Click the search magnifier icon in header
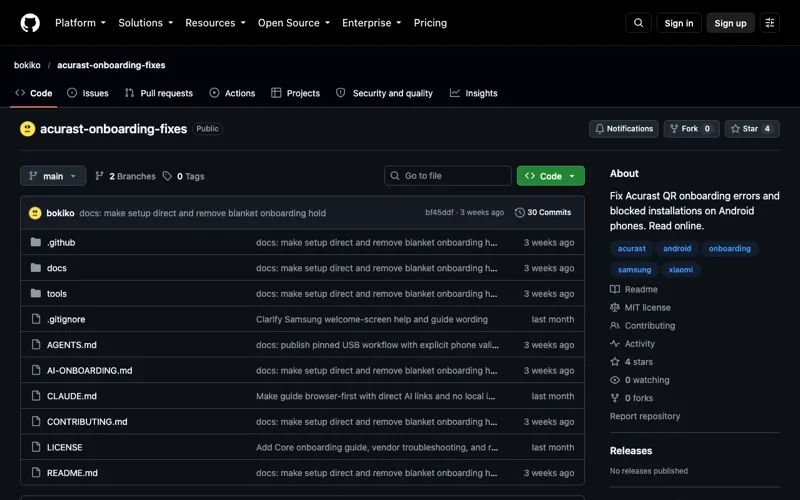 click(x=638, y=23)
